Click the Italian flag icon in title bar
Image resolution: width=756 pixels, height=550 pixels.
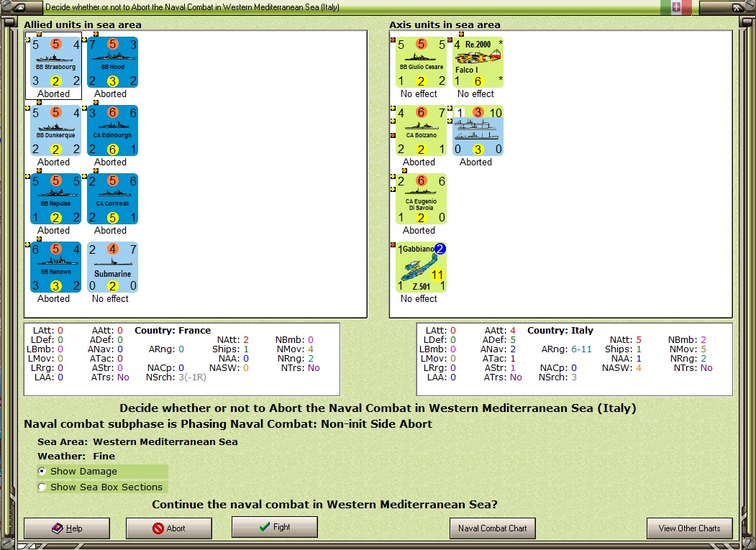click(675, 6)
